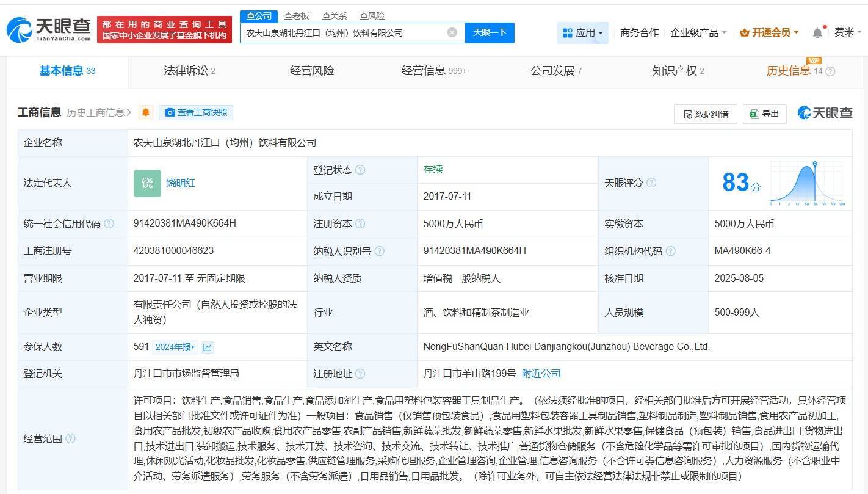Switch to the 经营风险 tab

tap(312, 71)
